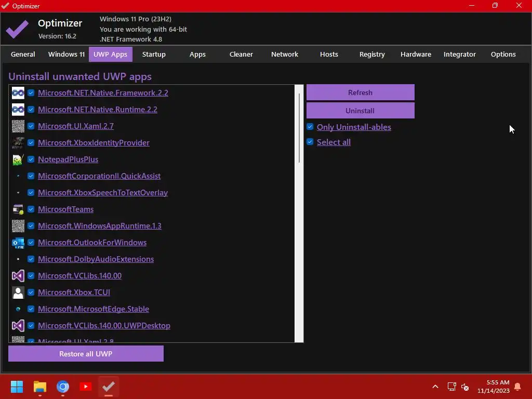Image resolution: width=532 pixels, height=399 pixels.
Task: Uncheck Microsoft.VCLibs.140.00 checkbox
Action: (x=31, y=275)
